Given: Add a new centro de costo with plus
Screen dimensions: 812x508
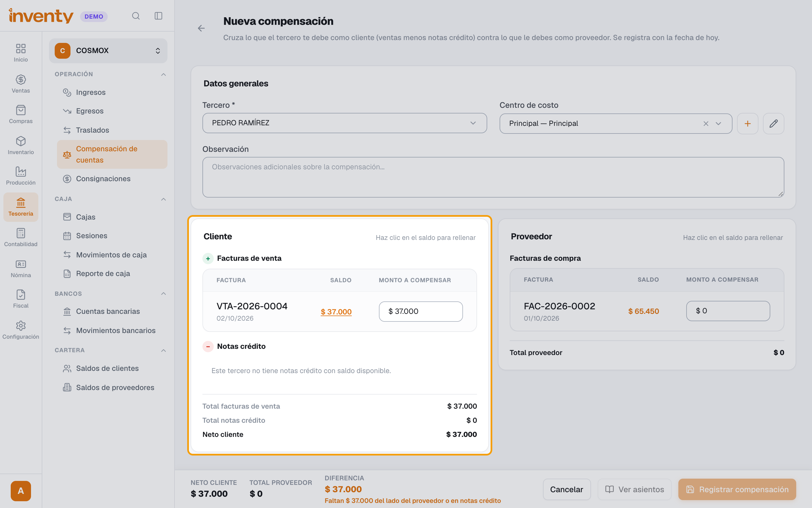Looking at the screenshot, I should tap(748, 124).
